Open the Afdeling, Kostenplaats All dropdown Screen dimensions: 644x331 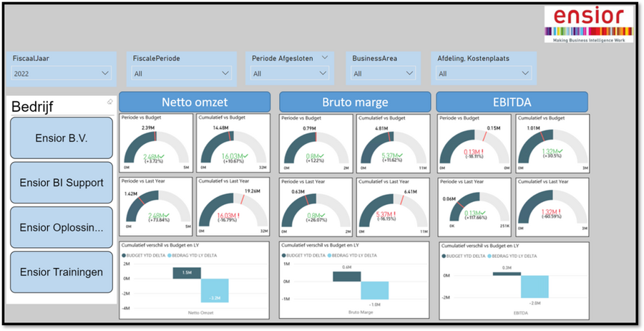pos(484,73)
